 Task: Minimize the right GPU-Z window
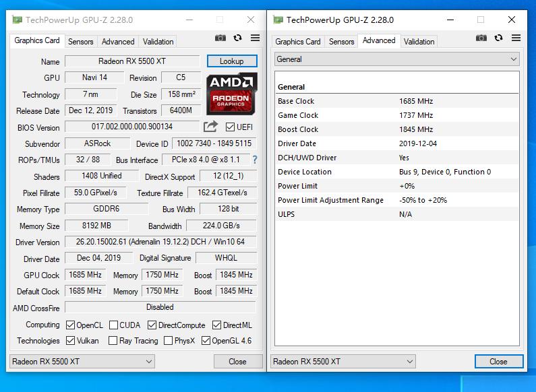coord(450,20)
